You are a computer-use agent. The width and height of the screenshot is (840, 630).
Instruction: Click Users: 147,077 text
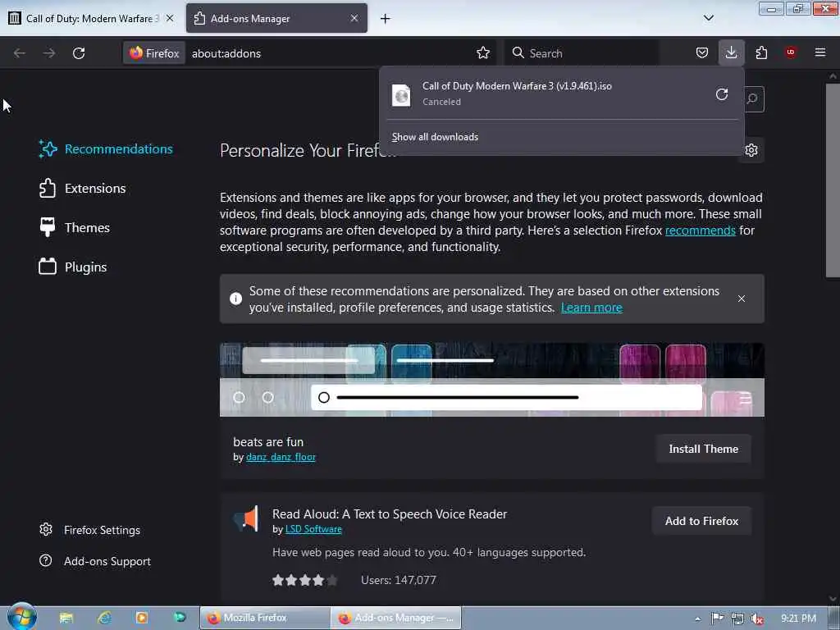pos(399,580)
